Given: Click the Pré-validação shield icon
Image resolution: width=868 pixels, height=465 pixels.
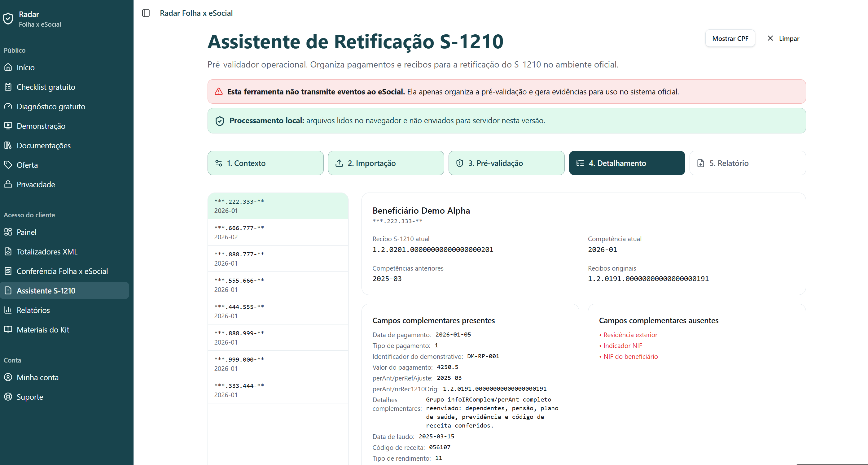Looking at the screenshot, I should click(x=460, y=163).
